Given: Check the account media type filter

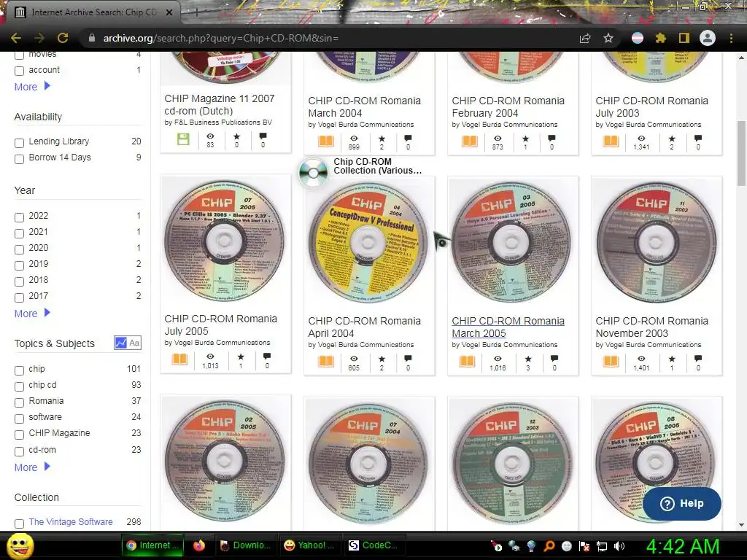Looking at the screenshot, I should pyautogui.click(x=19, y=71).
